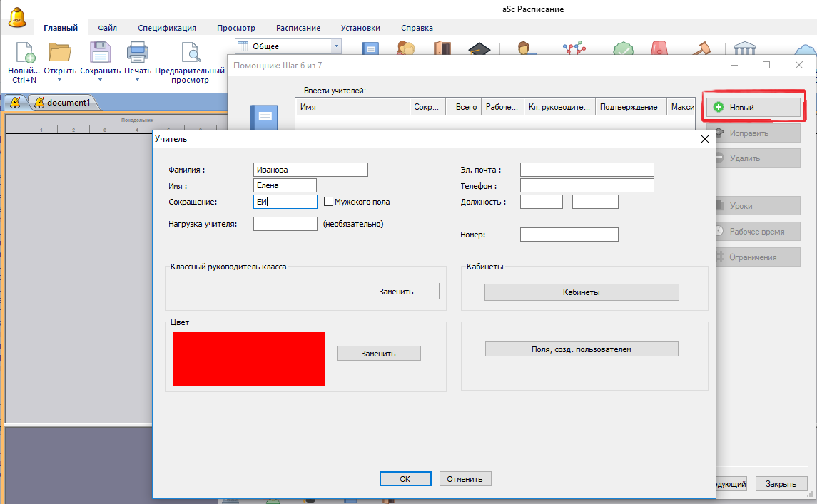
Task: Click the Нагрузка учителя input field
Action: click(285, 224)
